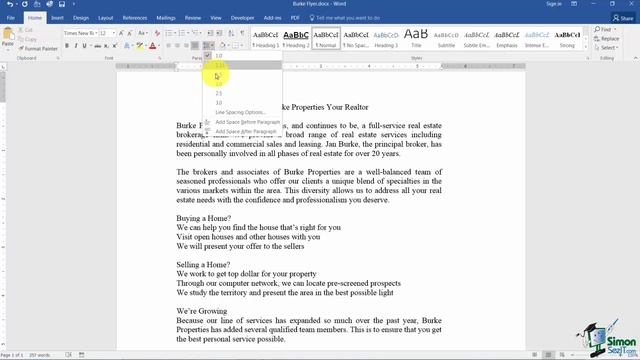Click the Replace button
This screenshot has height=360, width=640.
pyautogui.click(x=607, y=39)
